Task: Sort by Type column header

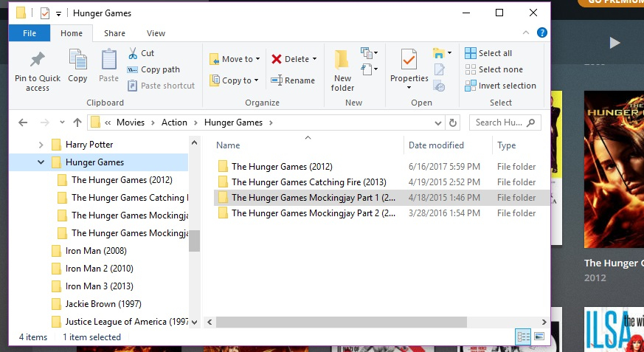Action: coord(506,145)
